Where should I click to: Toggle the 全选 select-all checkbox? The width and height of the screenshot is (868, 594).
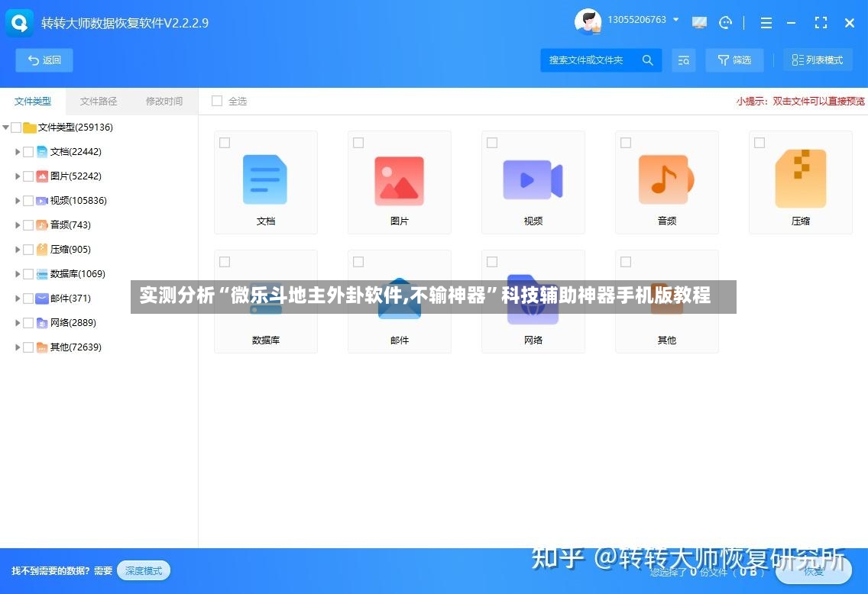[217, 101]
